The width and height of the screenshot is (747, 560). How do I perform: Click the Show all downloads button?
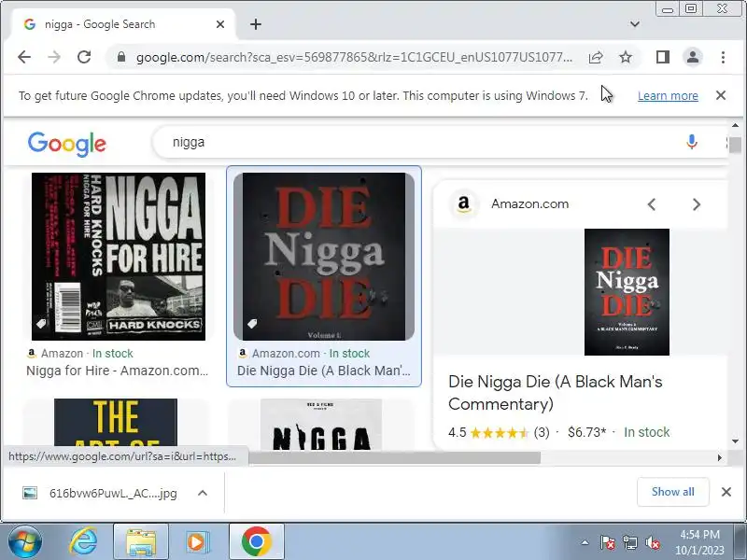tap(672, 492)
